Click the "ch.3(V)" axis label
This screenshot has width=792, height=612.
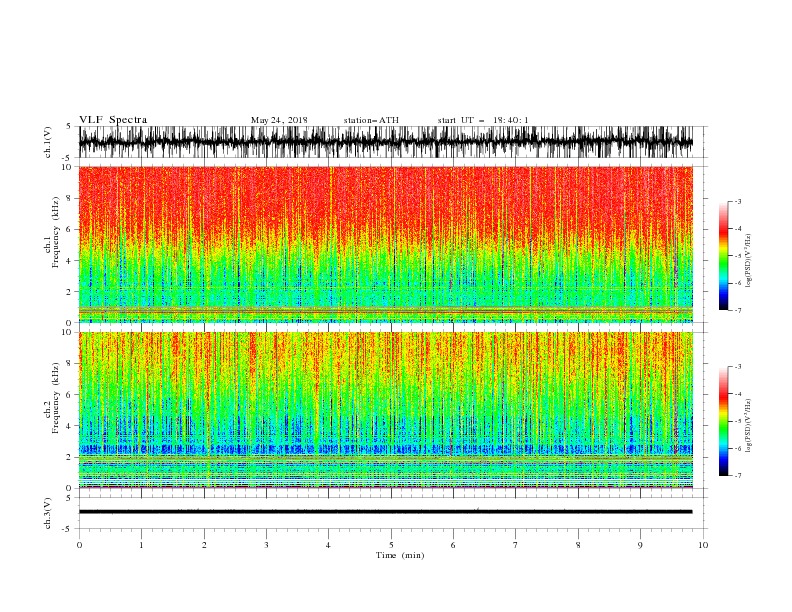[48, 513]
